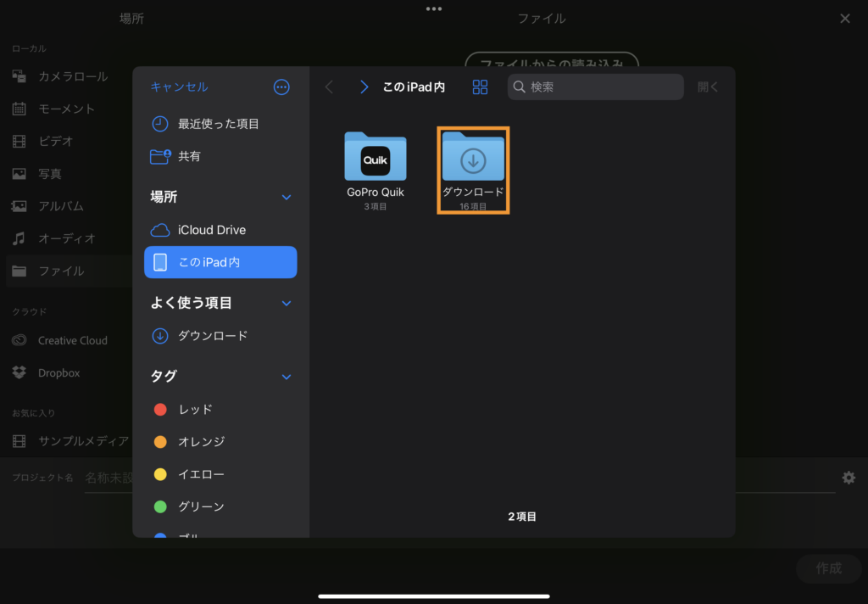The image size is (868, 604).
Task: Collapse the タグ section
Action: click(286, 377)
